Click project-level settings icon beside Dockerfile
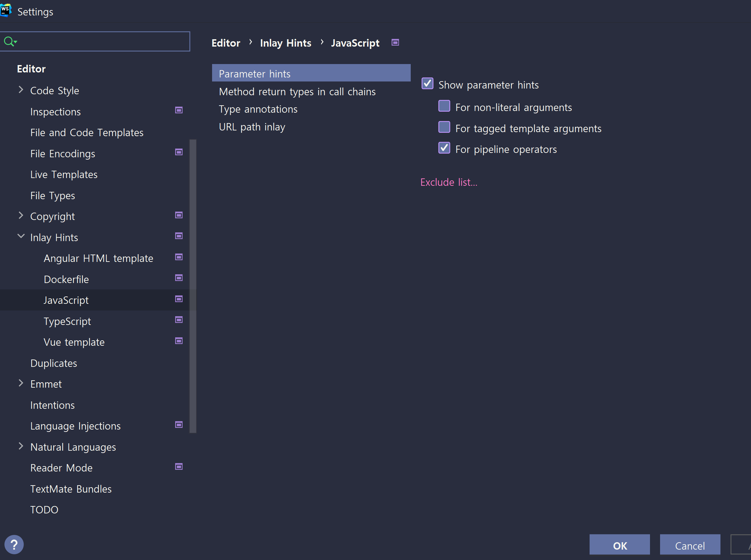 [179, 278]
